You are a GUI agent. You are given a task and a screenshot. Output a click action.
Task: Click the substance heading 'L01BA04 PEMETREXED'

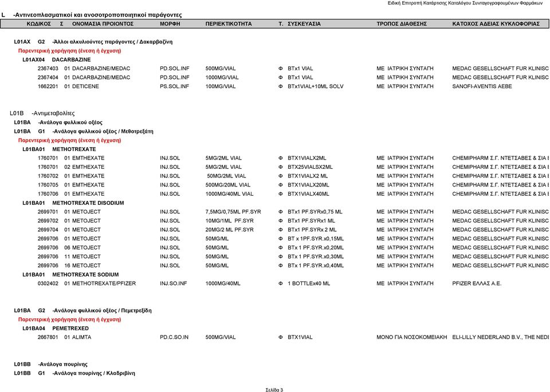(56, 328)
